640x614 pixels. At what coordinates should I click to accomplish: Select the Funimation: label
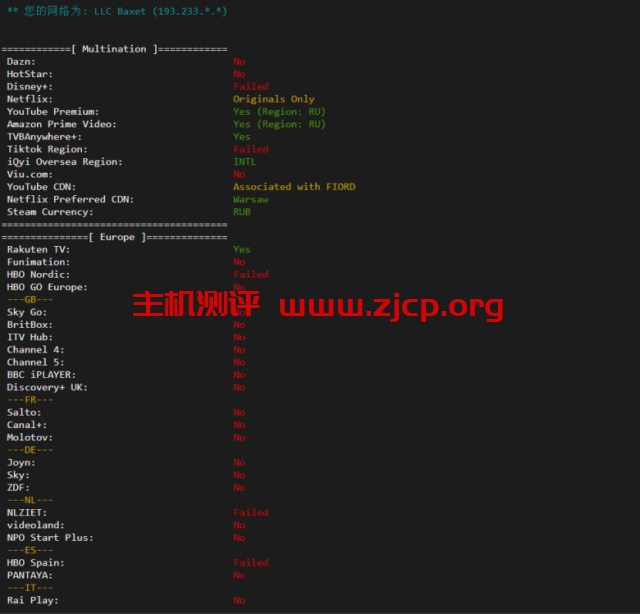pos(38,262)
